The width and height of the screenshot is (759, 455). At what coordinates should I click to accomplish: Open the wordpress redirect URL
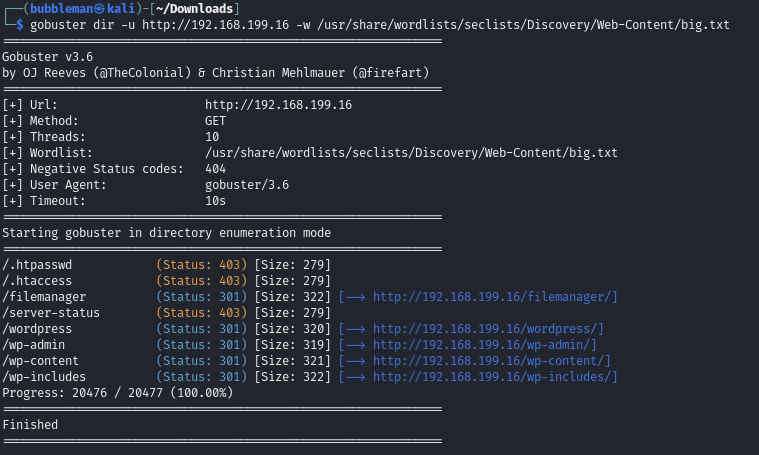tap(488, 329)
